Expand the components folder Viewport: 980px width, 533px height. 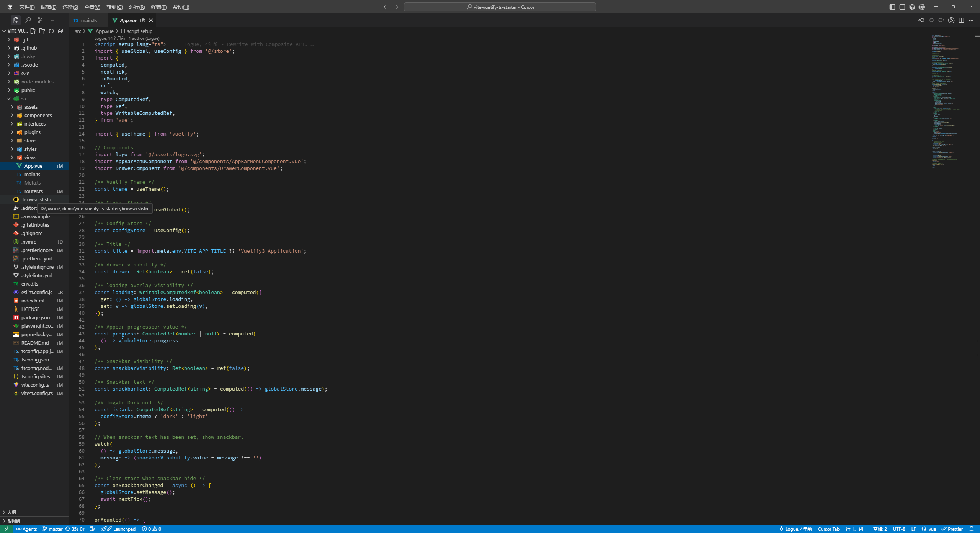[x=34, y=115]
